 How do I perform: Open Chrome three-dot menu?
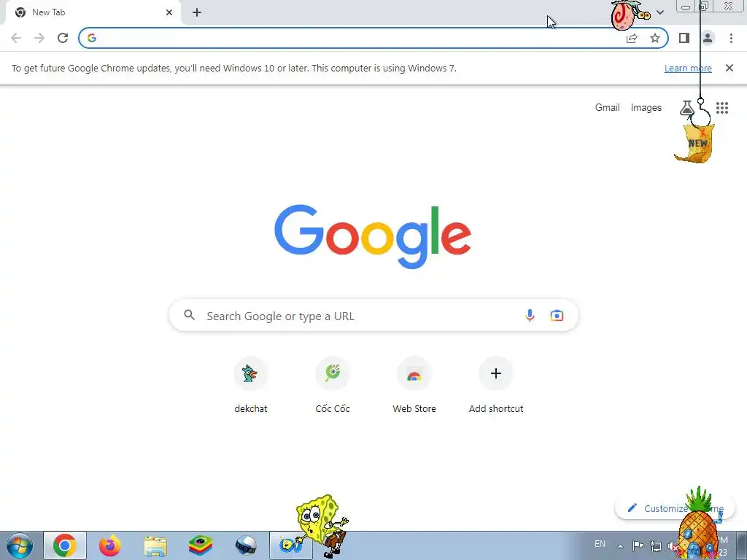pyautogui.click(x=731, y=38)
